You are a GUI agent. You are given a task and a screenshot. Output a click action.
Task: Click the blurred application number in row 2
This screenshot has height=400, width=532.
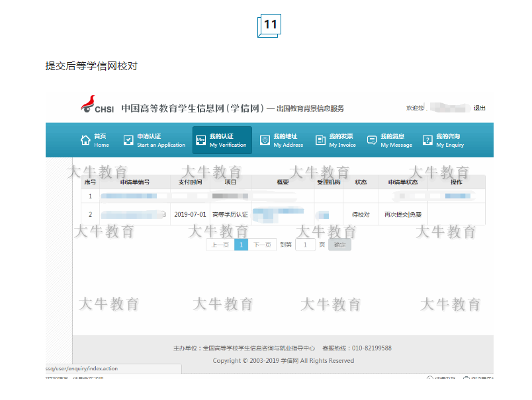click(x=133, y=214)
